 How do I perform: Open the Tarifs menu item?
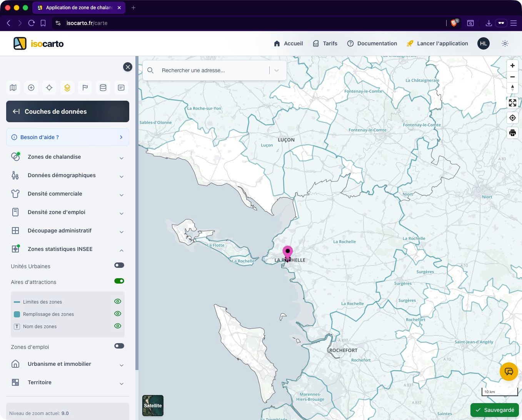pos(325,43)
